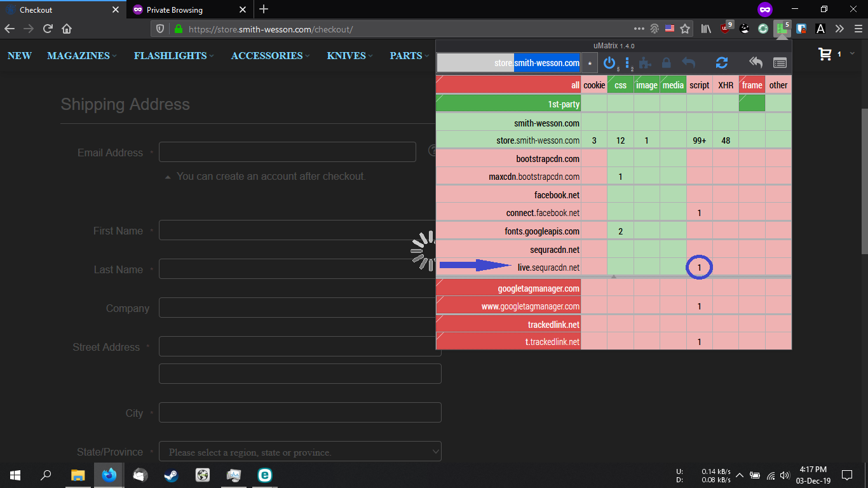Screen dimensions: 868x488
Task: Click the green padlock site identity icon
Action: point(178,29)
